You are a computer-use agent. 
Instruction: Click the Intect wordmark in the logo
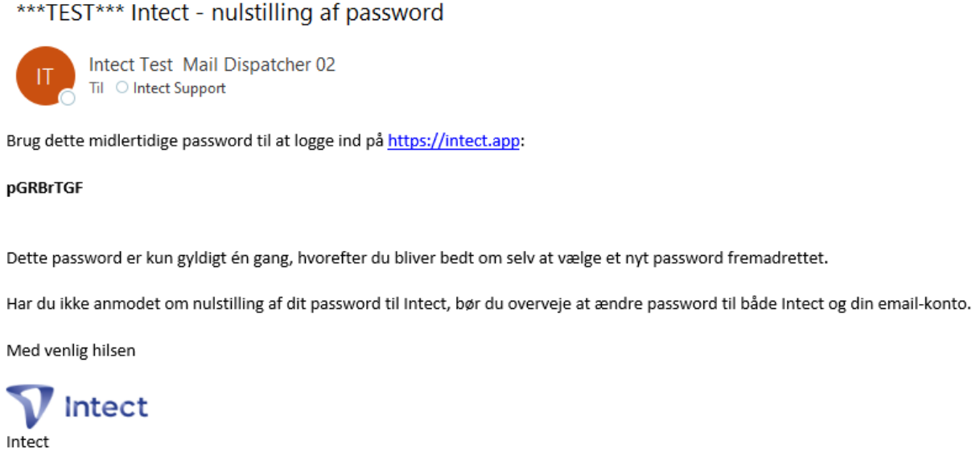point(106,407)
